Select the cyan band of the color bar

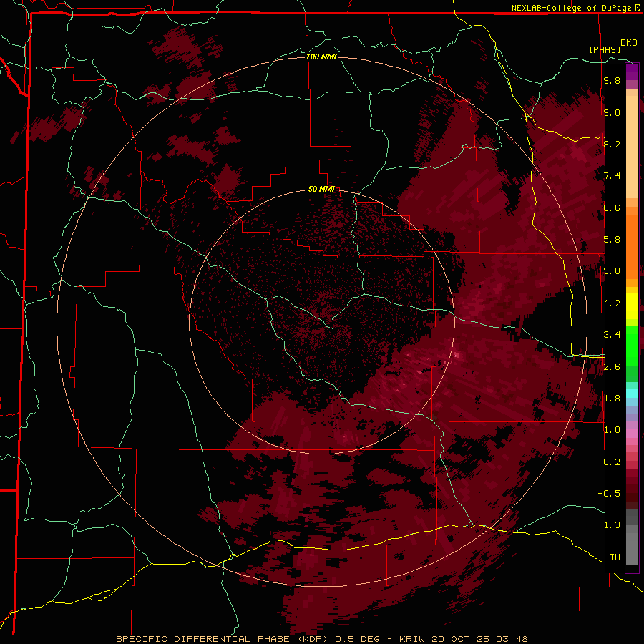coord(632,394)
